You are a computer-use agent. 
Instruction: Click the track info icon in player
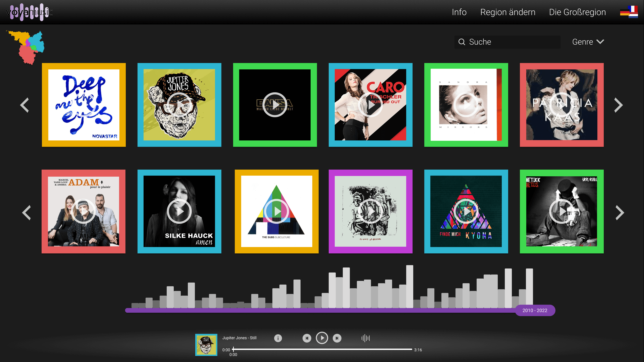[x=278, y=338]
